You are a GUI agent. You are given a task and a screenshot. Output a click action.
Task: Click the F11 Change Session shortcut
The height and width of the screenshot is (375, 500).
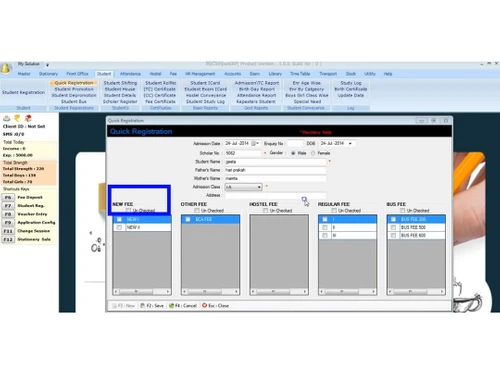(x=26, y=231)
